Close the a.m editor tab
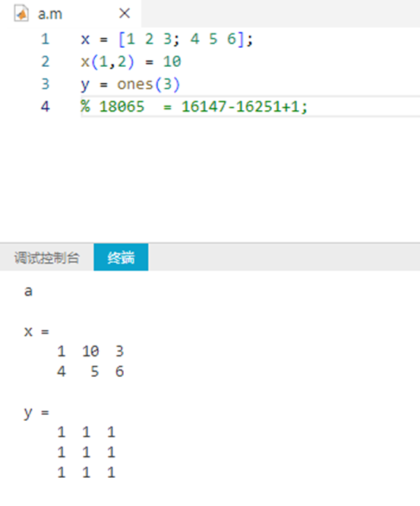Screen dimensions: 420x506 point(125,14)
